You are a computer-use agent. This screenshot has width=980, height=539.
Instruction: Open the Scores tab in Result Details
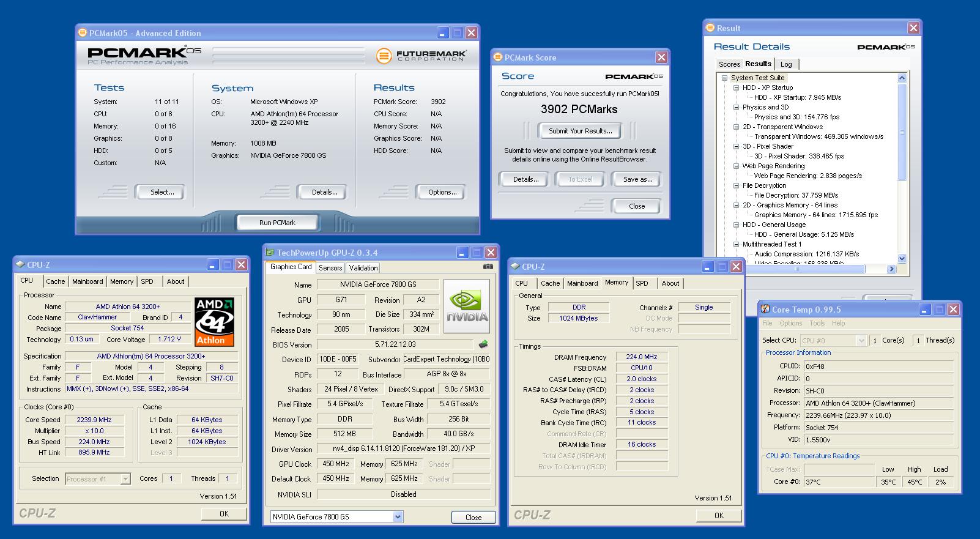(729, 64)
